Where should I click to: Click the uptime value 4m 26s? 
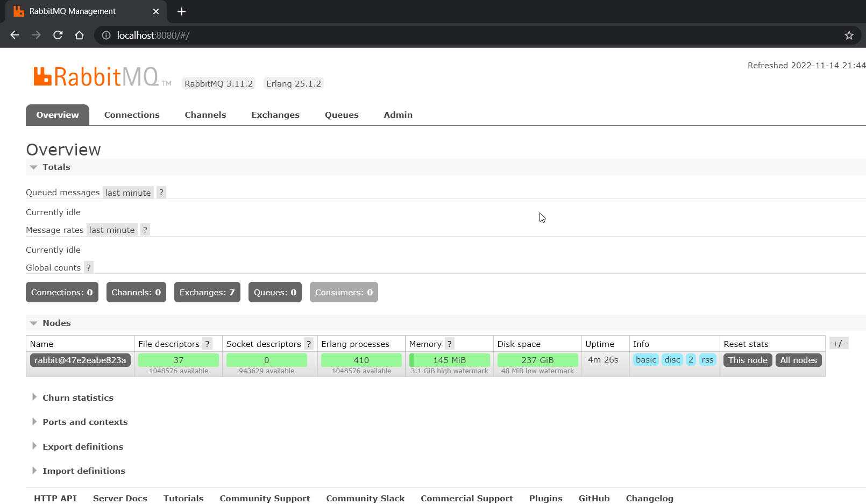click(x=603, y=360)
